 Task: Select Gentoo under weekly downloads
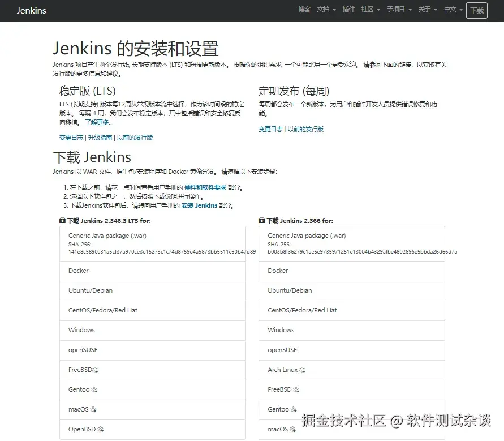coord(352,410)
